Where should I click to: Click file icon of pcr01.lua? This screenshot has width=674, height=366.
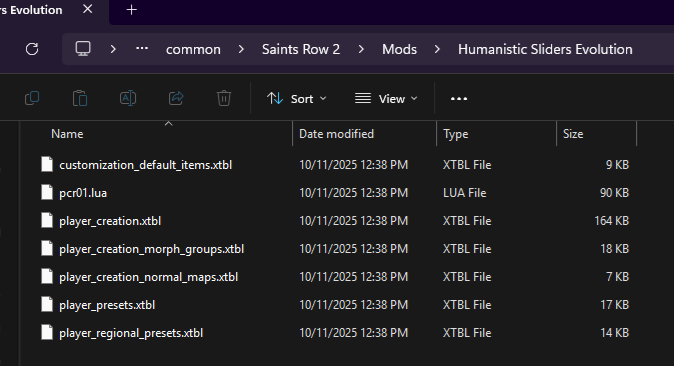click(47, 192)
